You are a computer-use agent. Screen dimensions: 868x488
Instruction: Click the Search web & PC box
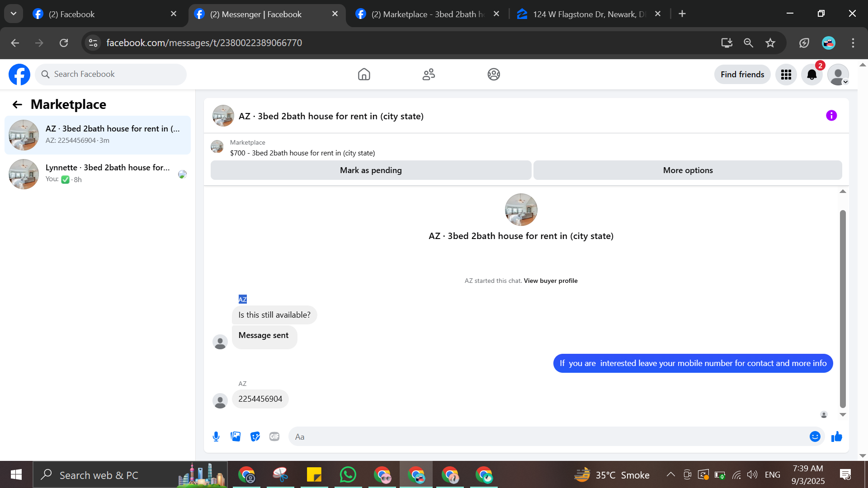130,475
